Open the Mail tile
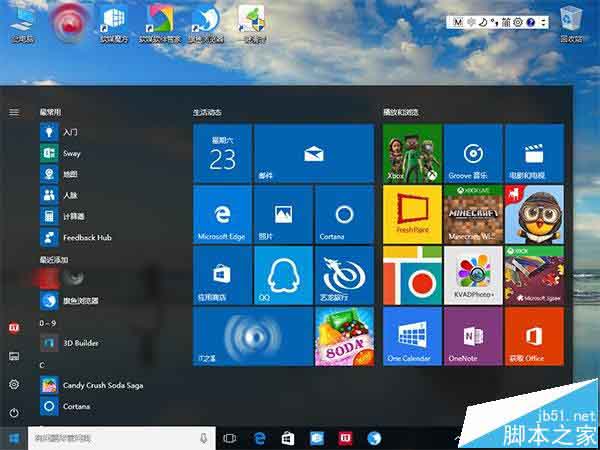 click(314, 153)
